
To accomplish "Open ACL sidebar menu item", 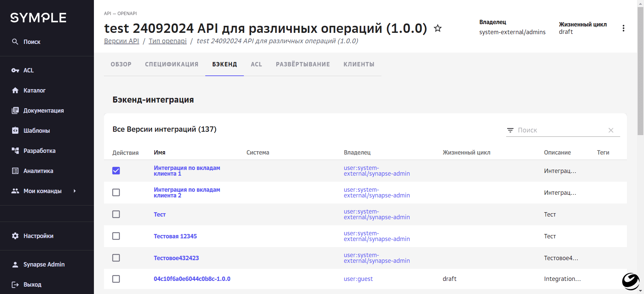I will 29,70.
